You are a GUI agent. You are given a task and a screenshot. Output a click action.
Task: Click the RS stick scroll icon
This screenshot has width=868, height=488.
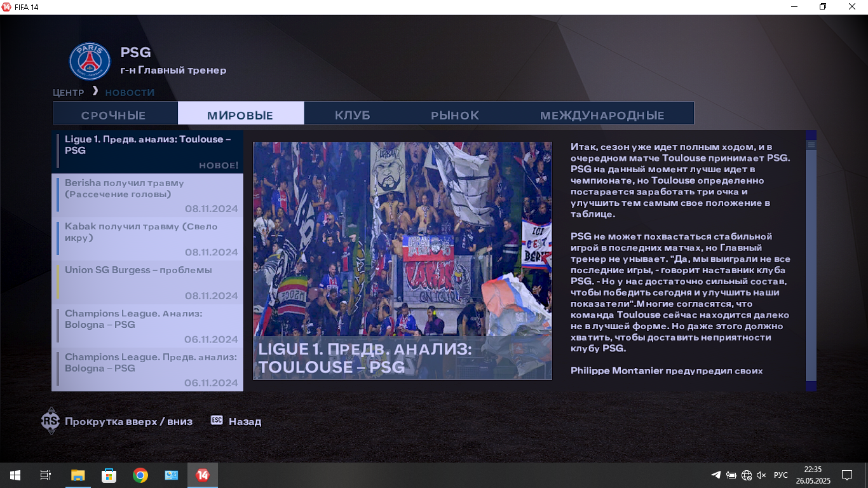coord(50,421)
